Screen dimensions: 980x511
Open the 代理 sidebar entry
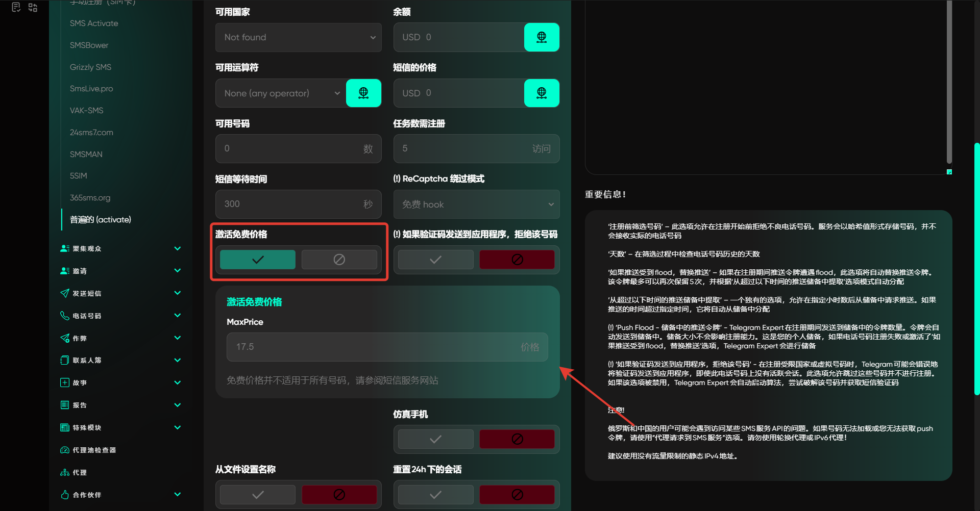point(80,472)
